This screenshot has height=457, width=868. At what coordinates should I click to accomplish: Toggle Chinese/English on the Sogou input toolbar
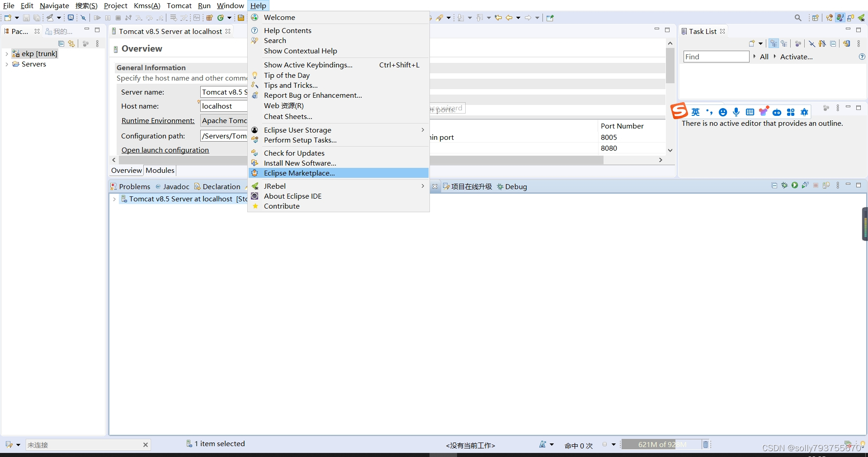click(x=696, y=112)
